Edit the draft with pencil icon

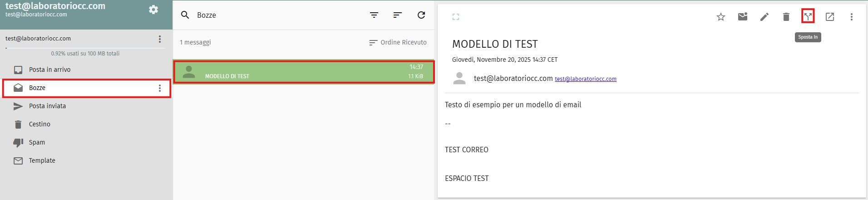coord(764,17)
